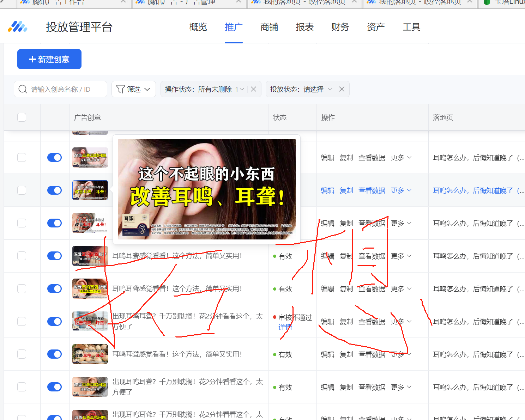Click the 操作 column header
Viewport: 525px width, 420px height.
[x=328, y=117]
